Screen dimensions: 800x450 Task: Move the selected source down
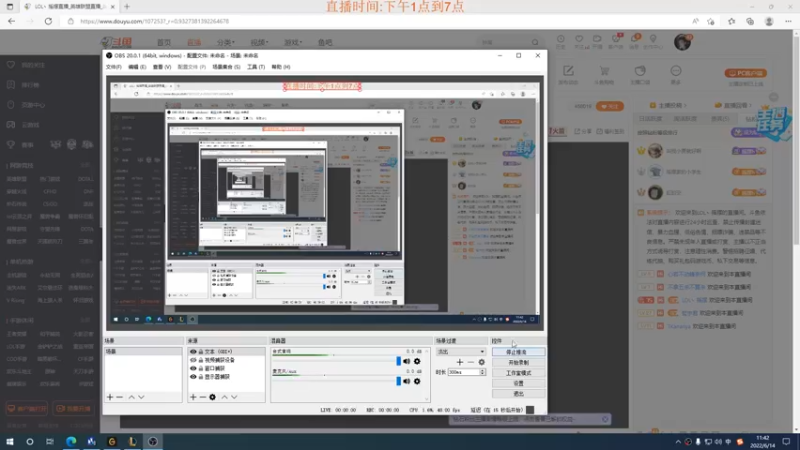pos(234,397)
